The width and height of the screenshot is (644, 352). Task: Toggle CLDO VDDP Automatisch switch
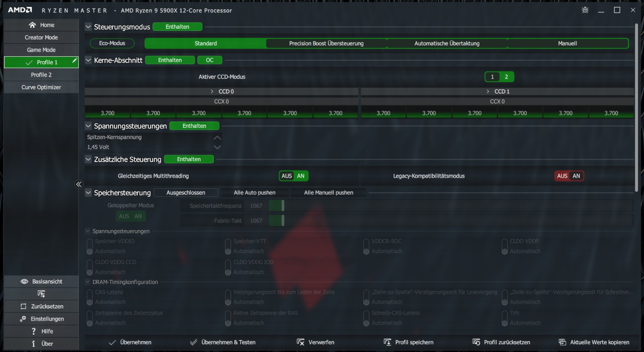coord(505,246)
